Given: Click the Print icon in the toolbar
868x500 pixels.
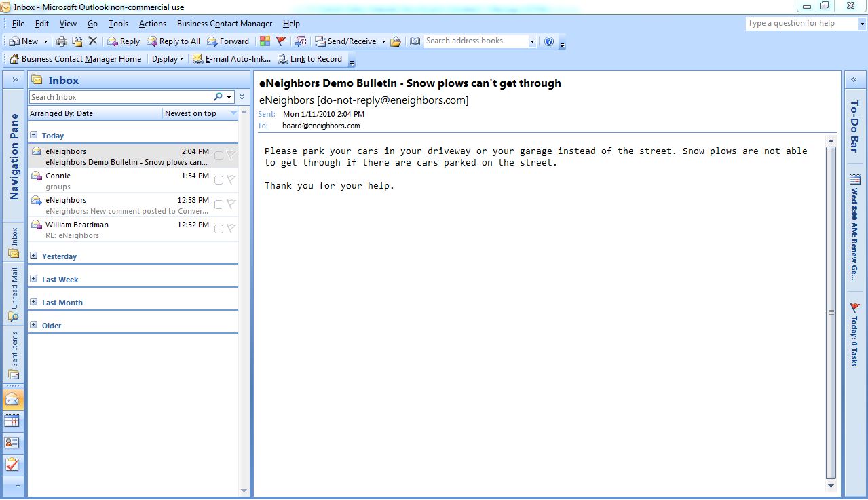Looking at the screenshot, I should coord(62,41).
